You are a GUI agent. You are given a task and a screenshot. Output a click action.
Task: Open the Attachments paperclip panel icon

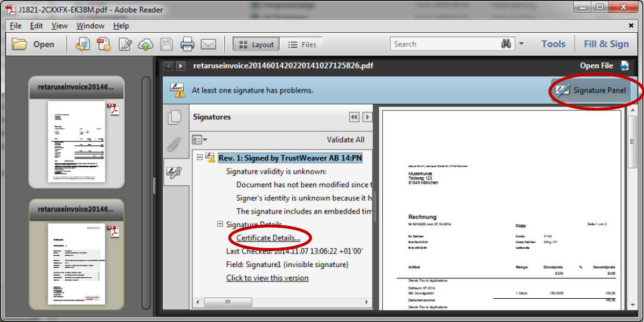pyautogui.click(x=174, y=144)
